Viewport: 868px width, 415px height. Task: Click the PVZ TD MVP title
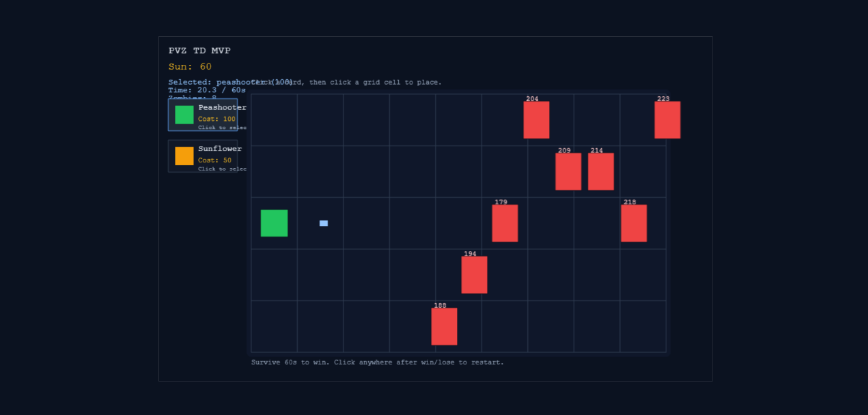click(199, 51)
